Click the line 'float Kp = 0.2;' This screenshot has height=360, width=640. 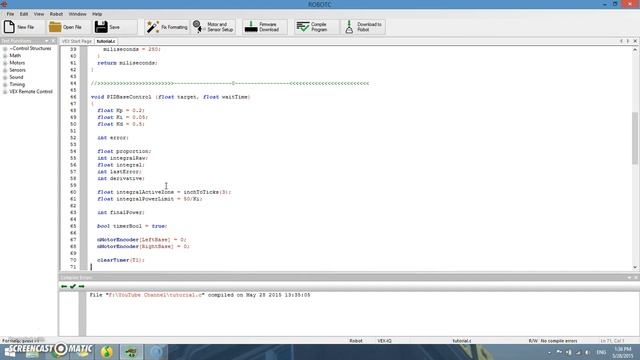(121, 111)
